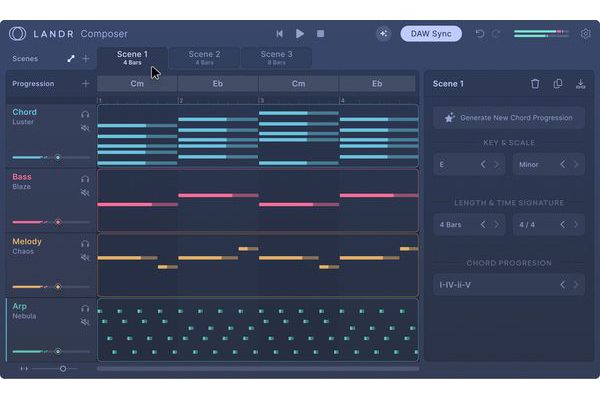The width and height of the screenshot is (600, 400).
Task: Duplicate Scene 1 using the copy icon
Action: [x=558, y=84]
